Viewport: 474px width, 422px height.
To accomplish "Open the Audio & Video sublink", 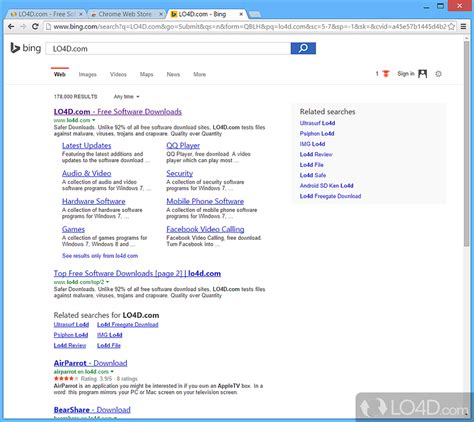I will pos(87,173).
